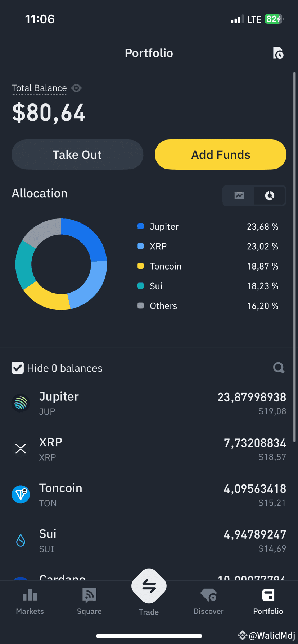
Task: Tap the Jupiter coin logo icon
Action: coord(21,403)
